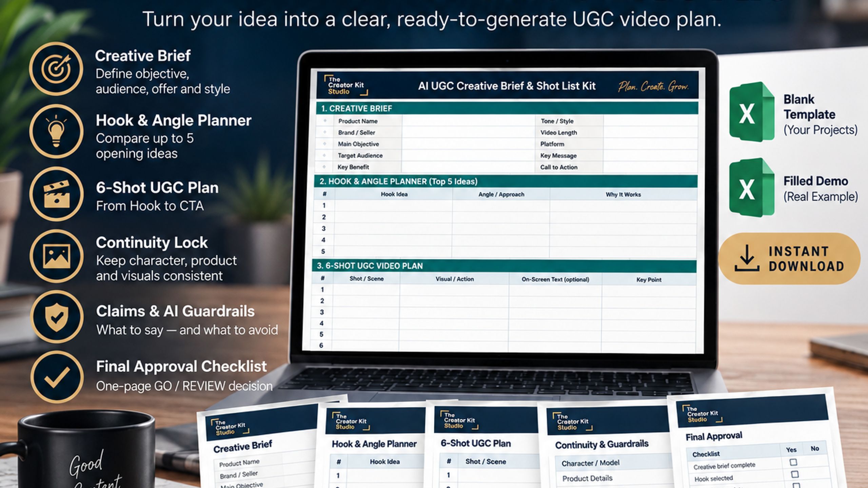Click the 'Blank Template' label text

809,107
